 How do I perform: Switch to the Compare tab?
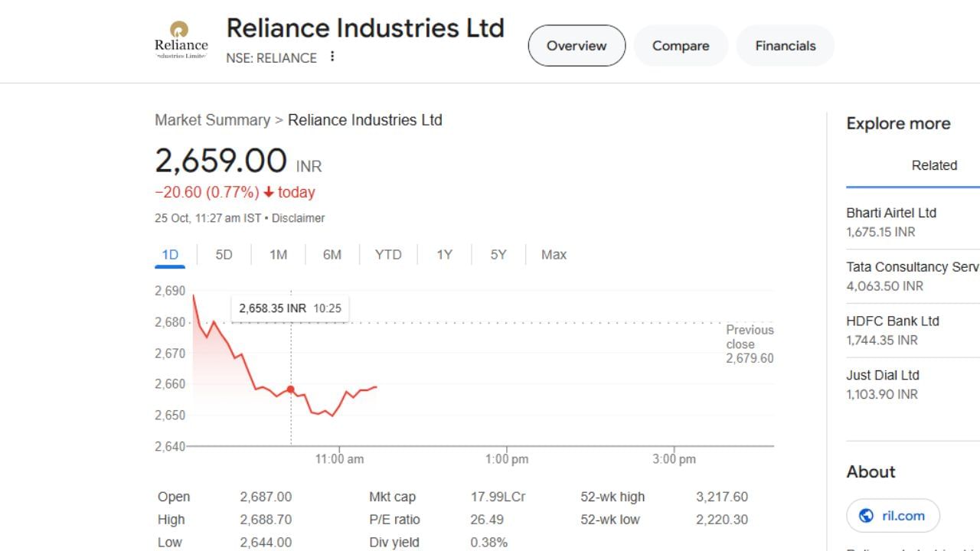(681, 46)
